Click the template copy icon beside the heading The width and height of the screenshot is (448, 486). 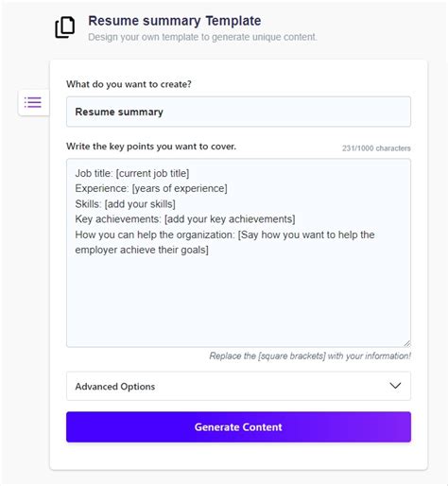click(65, 27)
